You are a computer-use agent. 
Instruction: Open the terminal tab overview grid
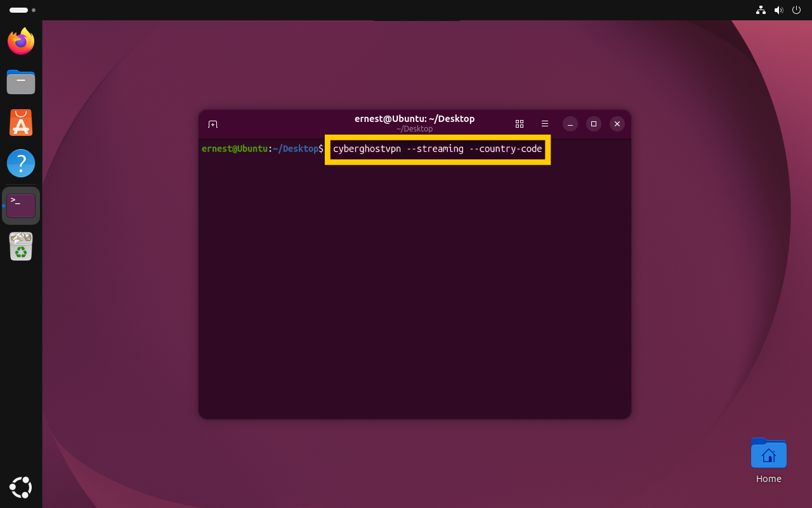coord(520,124)
